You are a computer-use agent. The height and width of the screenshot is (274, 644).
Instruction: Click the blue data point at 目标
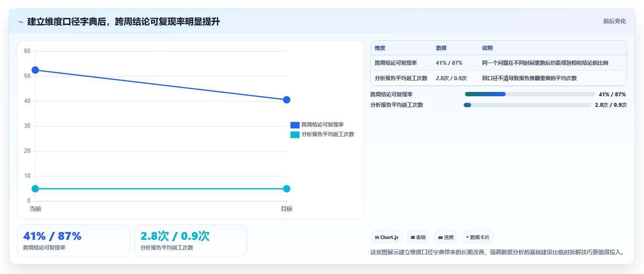(x=287, y=100)
